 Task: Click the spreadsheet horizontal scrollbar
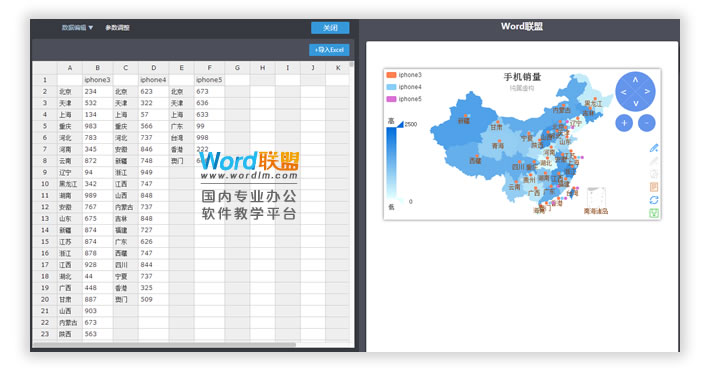pyautogui.click(x=164, y=345)
